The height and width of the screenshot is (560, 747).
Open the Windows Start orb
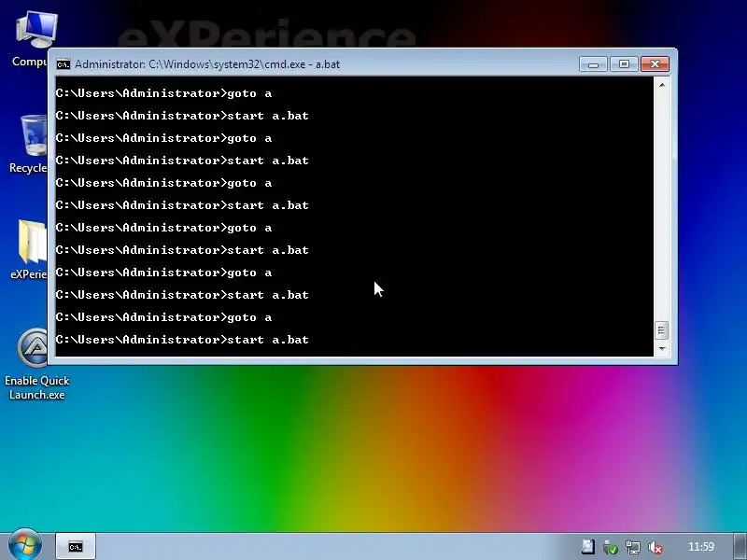click(x=25, y=546)
